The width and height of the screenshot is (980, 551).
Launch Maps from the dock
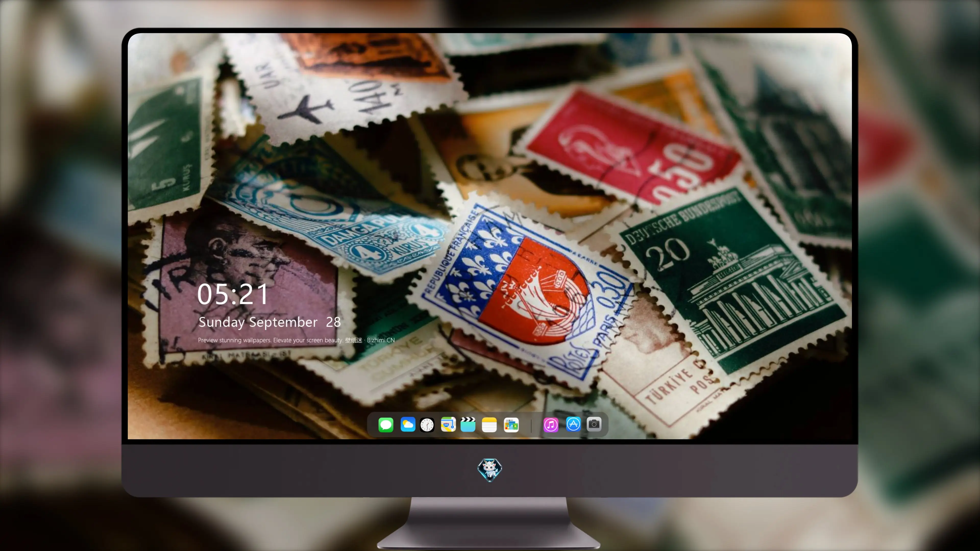coord(448,424)
